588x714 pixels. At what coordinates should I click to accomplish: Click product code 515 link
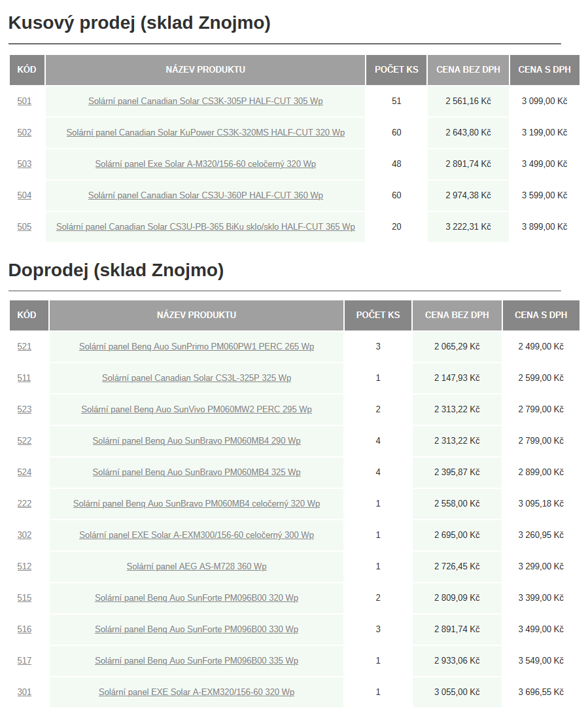[24, 598]
